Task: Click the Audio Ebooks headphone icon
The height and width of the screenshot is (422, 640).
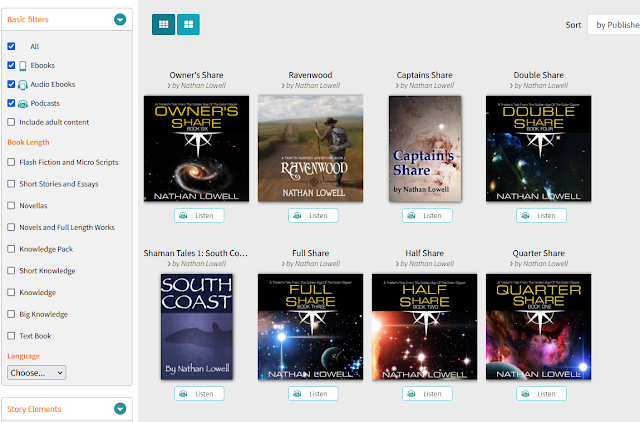Action: pyautogui.click(x=23, y=85)
